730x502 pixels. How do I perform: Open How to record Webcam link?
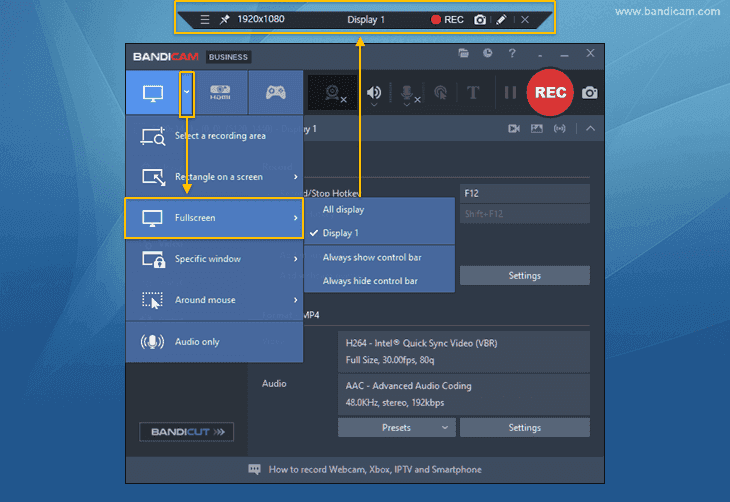(x=375, y=469)
